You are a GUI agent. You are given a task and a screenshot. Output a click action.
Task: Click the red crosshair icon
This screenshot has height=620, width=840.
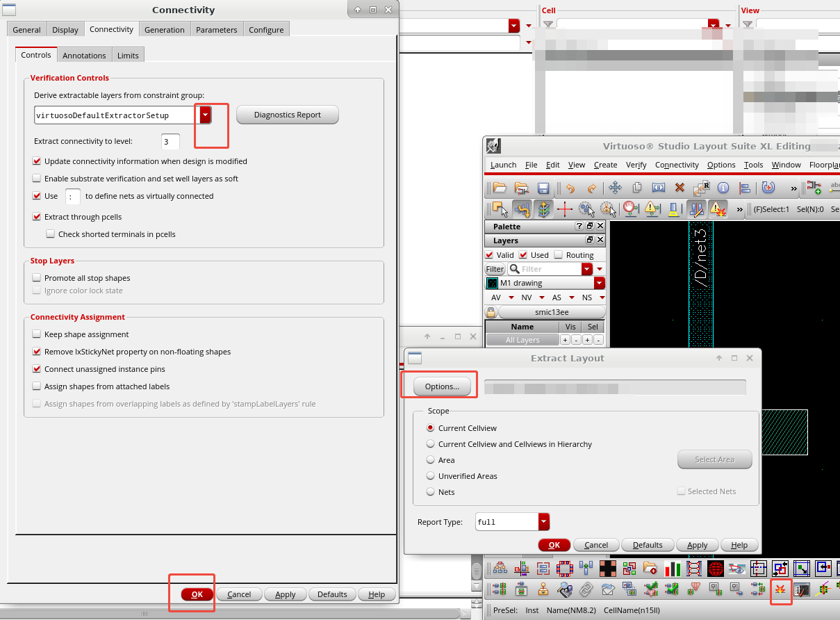564,209
